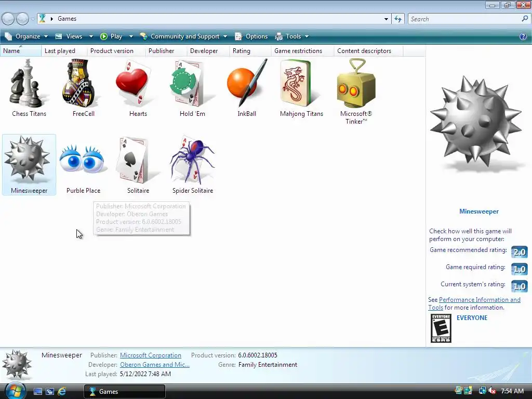Open the Help question mark icon
Viewport: 532px width, 399px height.
coord(523,36)
